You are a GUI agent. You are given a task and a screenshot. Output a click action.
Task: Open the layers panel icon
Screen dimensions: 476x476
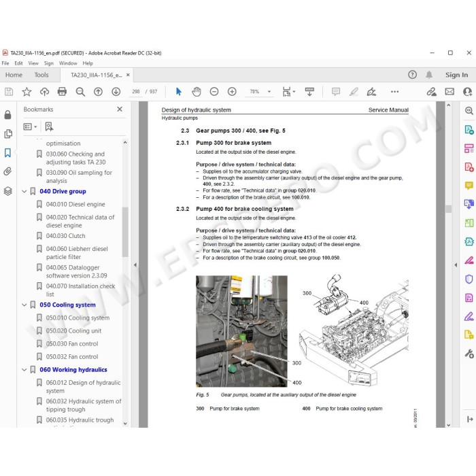pyautogui.click(x=8, y=191)
